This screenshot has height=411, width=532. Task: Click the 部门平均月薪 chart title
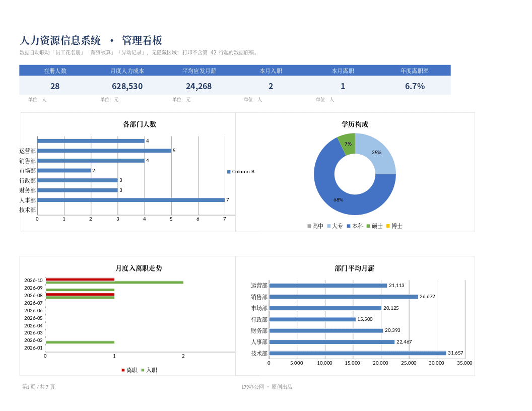pyautogui.click(x=355, y=268)
